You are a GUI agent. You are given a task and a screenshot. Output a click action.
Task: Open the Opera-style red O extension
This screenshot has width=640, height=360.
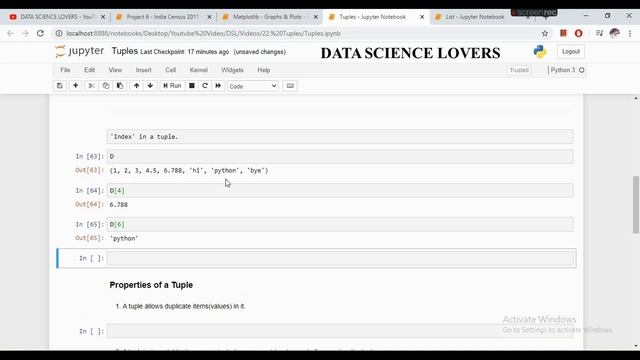pyautogui.click(x=578, y=33)
